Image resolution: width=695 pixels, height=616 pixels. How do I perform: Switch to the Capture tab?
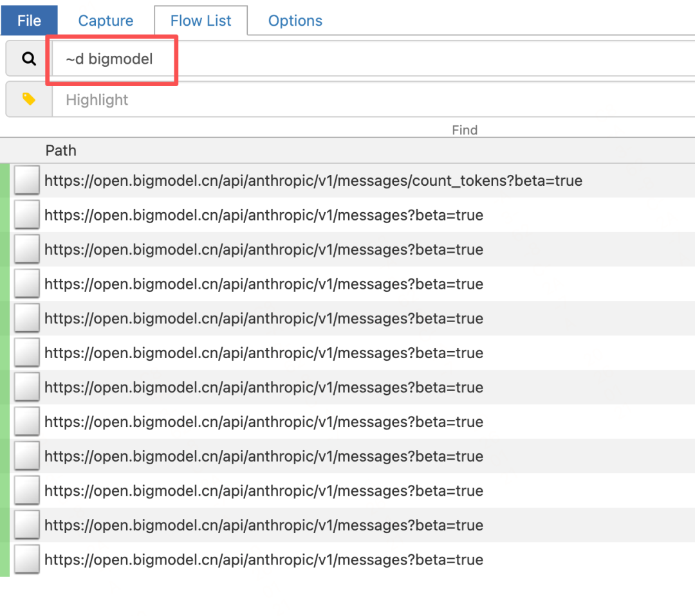[106, 21]
